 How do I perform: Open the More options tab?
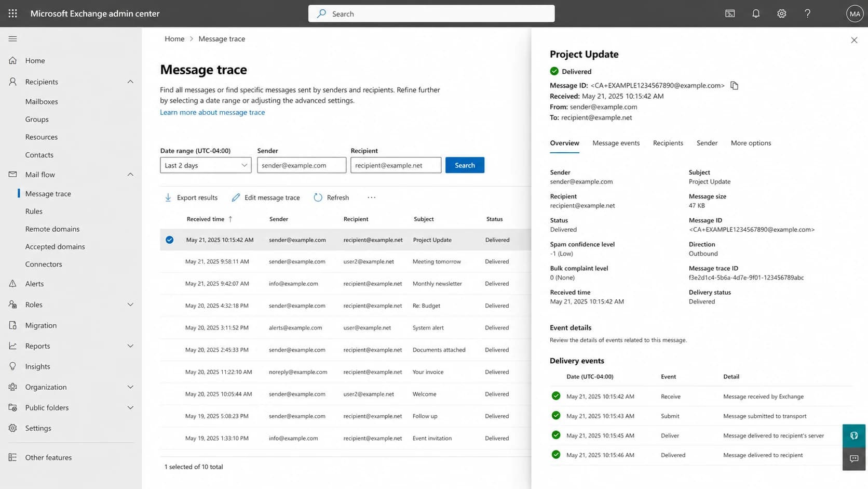pos(751,143)
